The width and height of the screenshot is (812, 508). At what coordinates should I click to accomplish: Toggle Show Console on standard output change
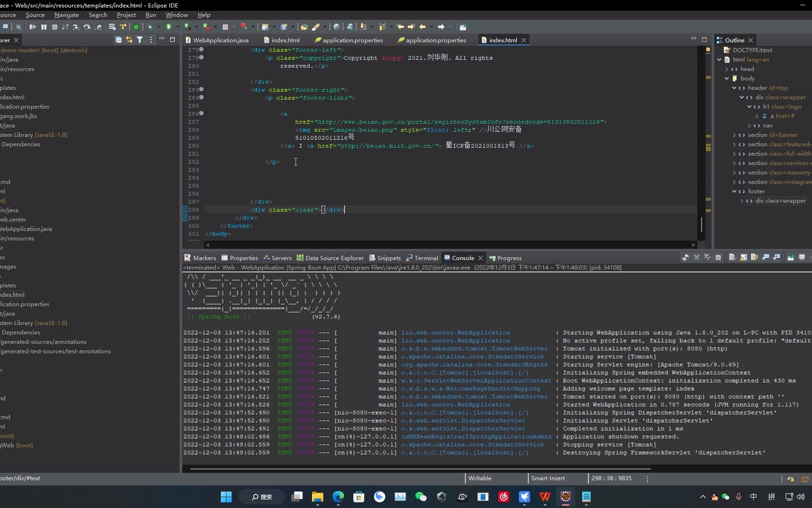tap(765, 257)
